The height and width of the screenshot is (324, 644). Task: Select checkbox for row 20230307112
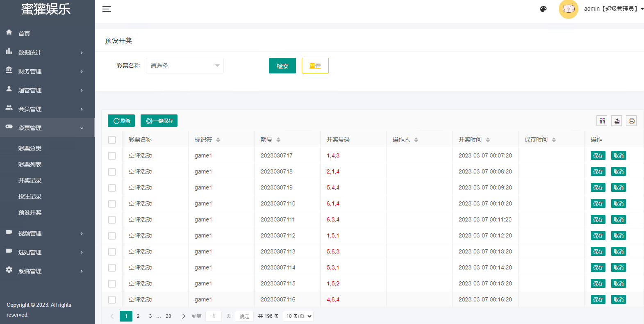[x=112, y=236]
